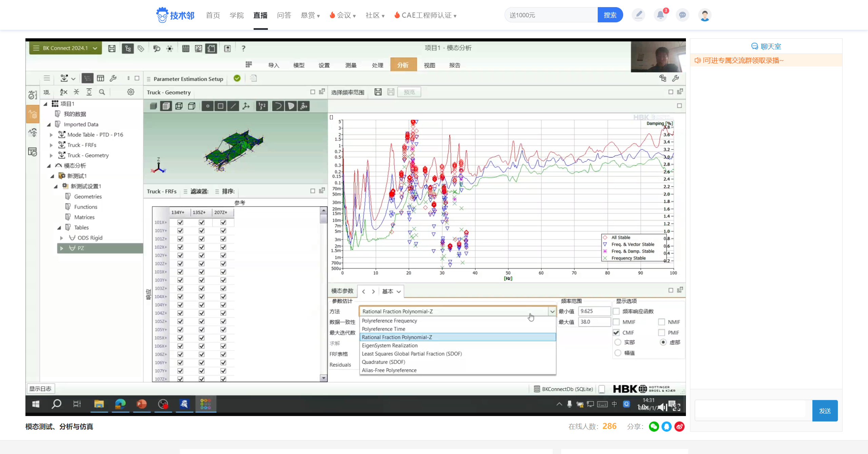Open the 基本 dropdown in 模态参数

tap(391, 291)
